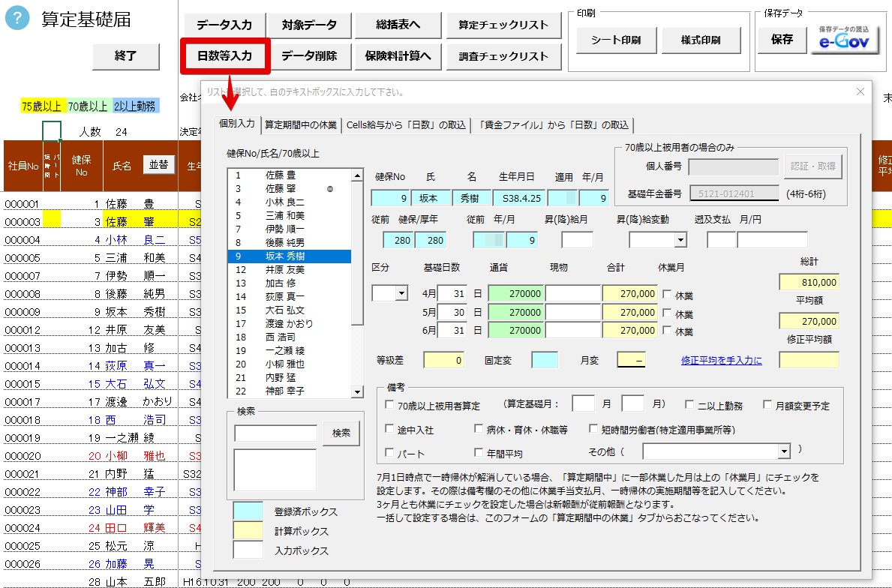892x588 pixels.
Task: Click 荻原 真一 row in main sheet
Action: pyautogui.click(x=91, y=366)
